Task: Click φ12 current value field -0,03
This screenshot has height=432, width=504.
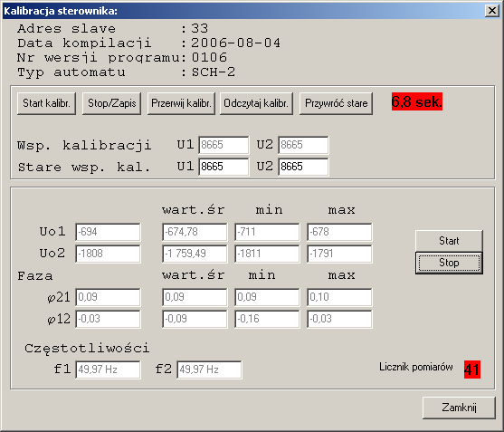Action: [108, 319]
